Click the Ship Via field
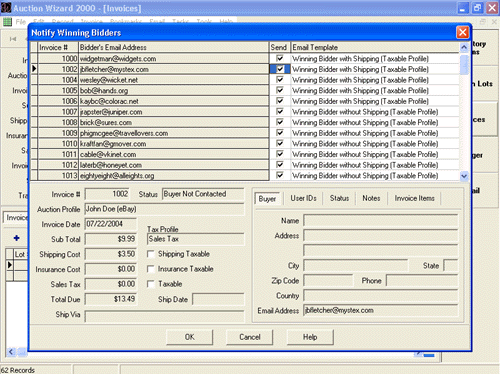500x374 pixels. 165,316
